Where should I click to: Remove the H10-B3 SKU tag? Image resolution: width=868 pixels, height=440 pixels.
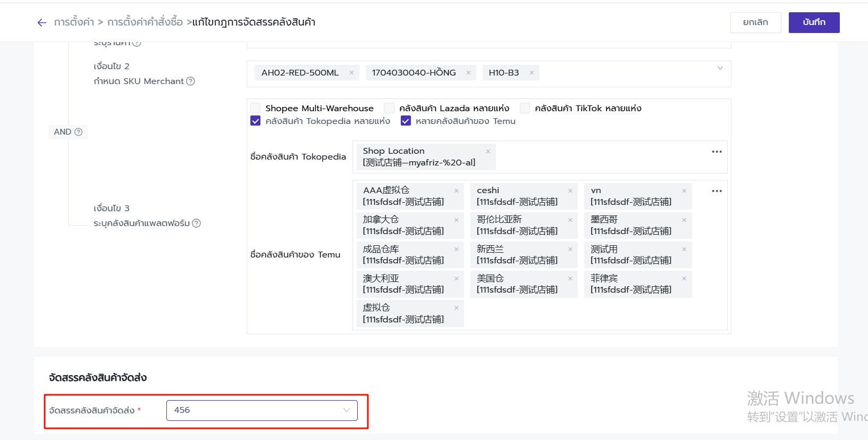pos(532,73)
